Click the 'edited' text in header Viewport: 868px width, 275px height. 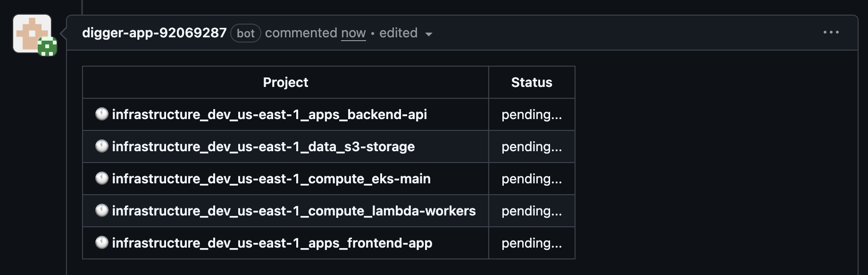point(398,33)
